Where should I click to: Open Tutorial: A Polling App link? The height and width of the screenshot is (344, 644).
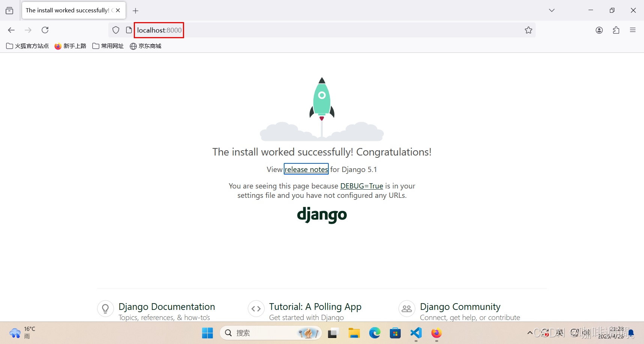315,307
